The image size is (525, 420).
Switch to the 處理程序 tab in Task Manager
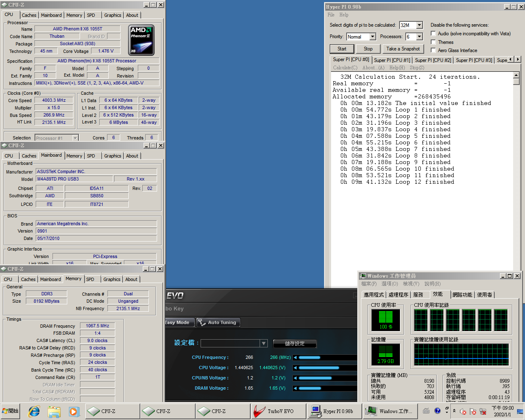398,294
